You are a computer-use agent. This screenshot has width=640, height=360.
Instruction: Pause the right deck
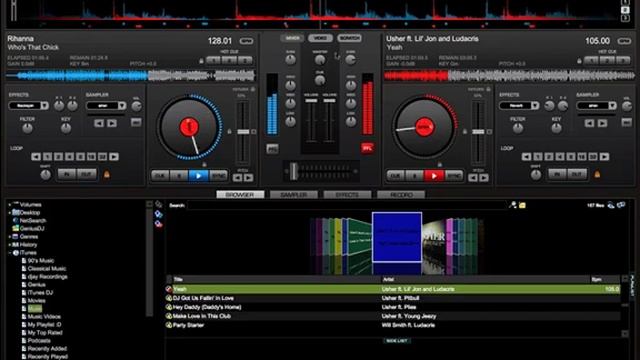click(x=414, y=176)
